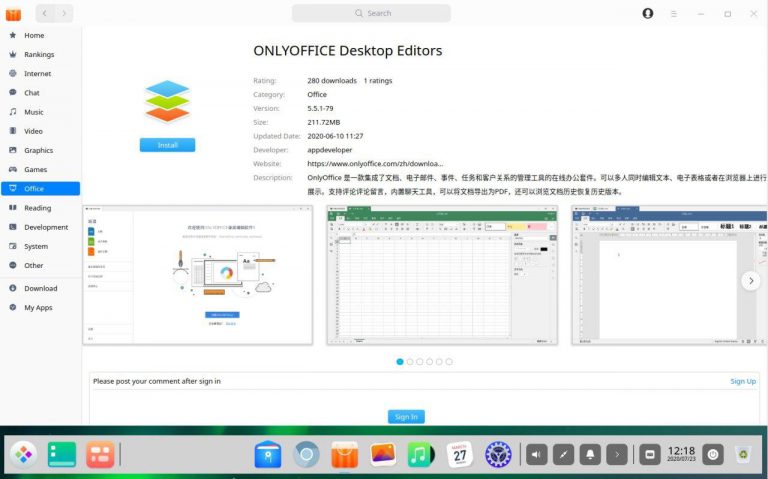Select the highlighted Office category
Image resolution: width=768 pixels, height=479 pixels.
coord(40,189)
